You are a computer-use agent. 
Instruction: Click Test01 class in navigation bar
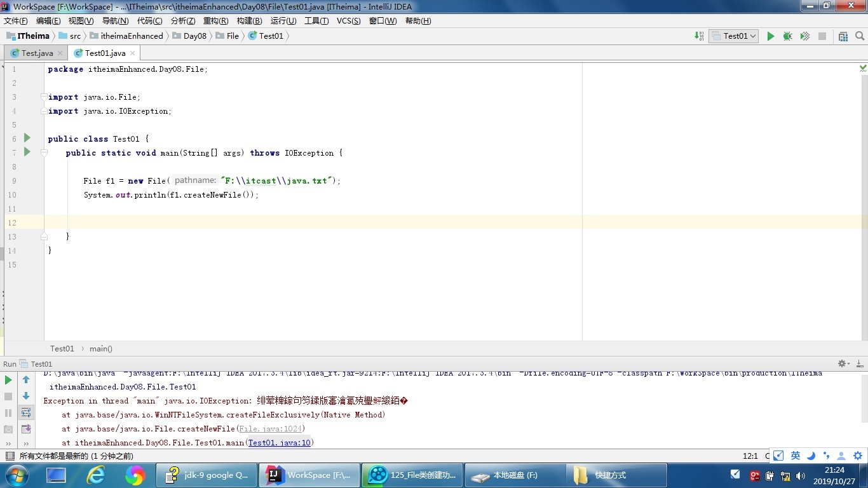pyautogui.click(x=266, y=36)
